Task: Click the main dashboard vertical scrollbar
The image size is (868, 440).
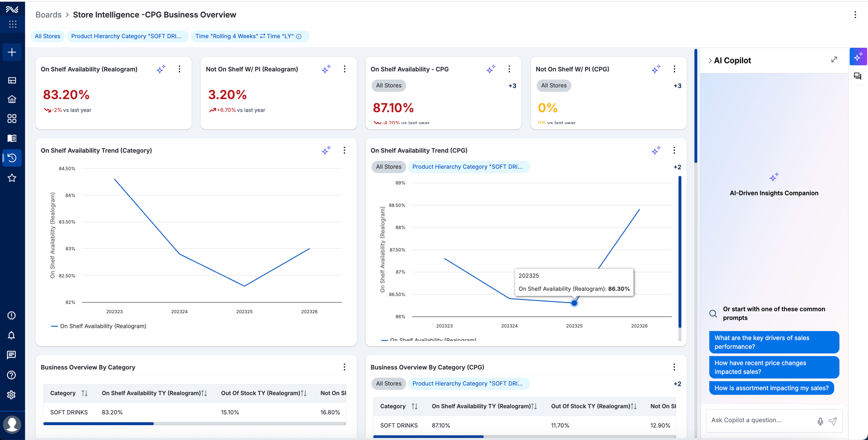Action: [x=696, y=106]
